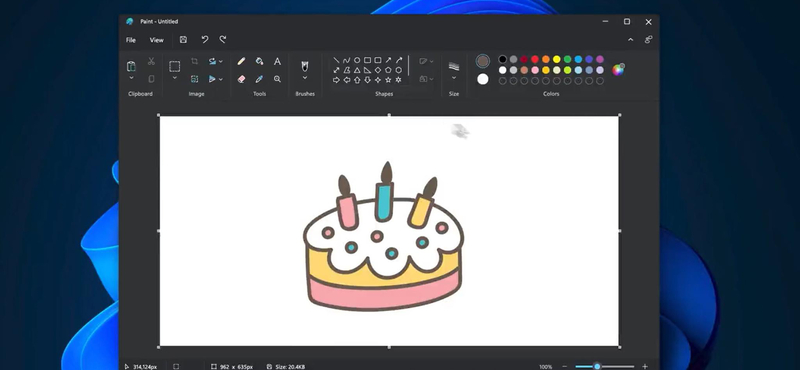Click the 100% zoom level text
The height and width of the screenshot is (370, 800).
coord(546,366)
